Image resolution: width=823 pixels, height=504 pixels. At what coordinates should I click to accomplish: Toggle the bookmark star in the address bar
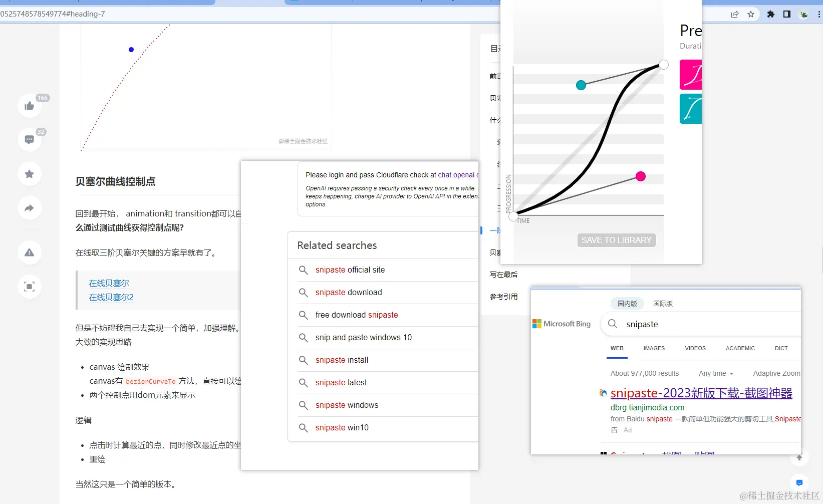pos(751,14)
